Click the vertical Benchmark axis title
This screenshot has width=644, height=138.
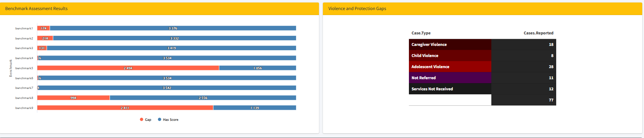click(x=11, y=68)
